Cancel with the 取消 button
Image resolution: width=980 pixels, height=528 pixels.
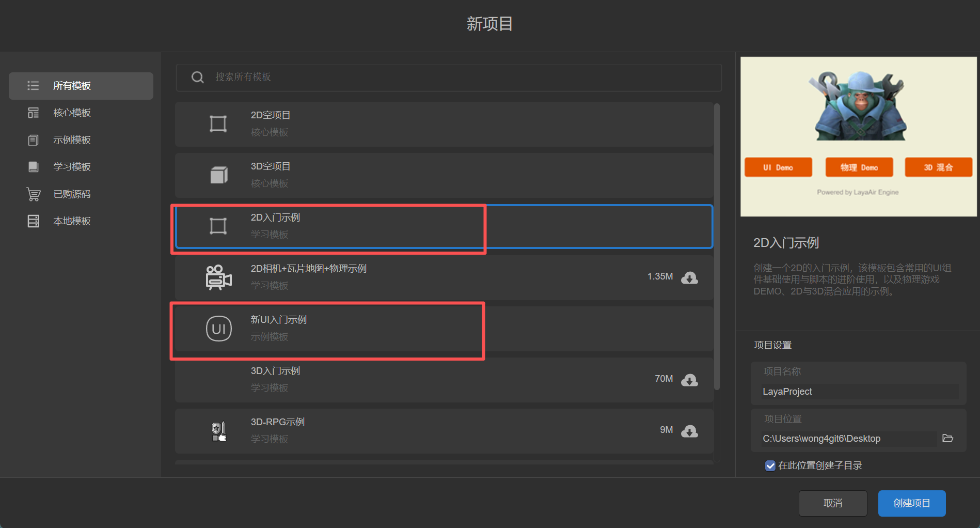(832, 503)
